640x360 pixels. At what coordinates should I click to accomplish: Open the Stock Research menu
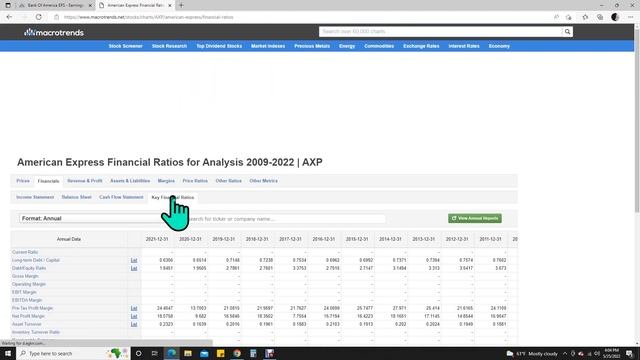(x=169, y=46)
